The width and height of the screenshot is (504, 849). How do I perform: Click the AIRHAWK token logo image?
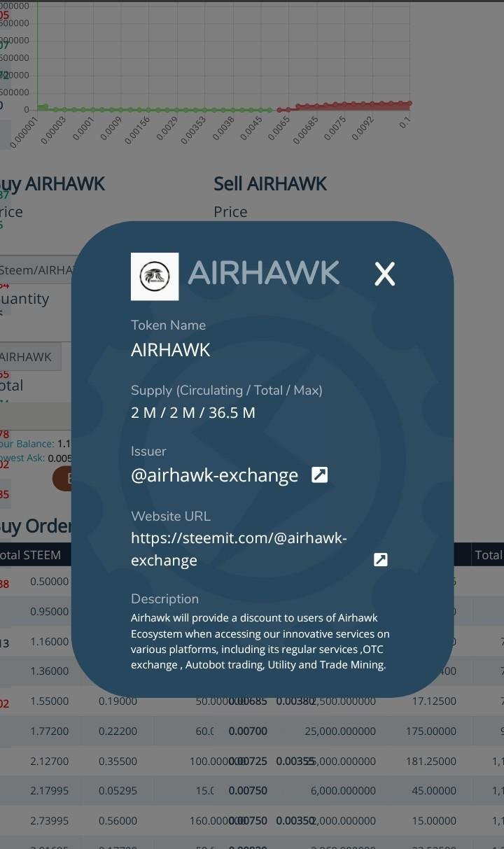tap(155, 276)
